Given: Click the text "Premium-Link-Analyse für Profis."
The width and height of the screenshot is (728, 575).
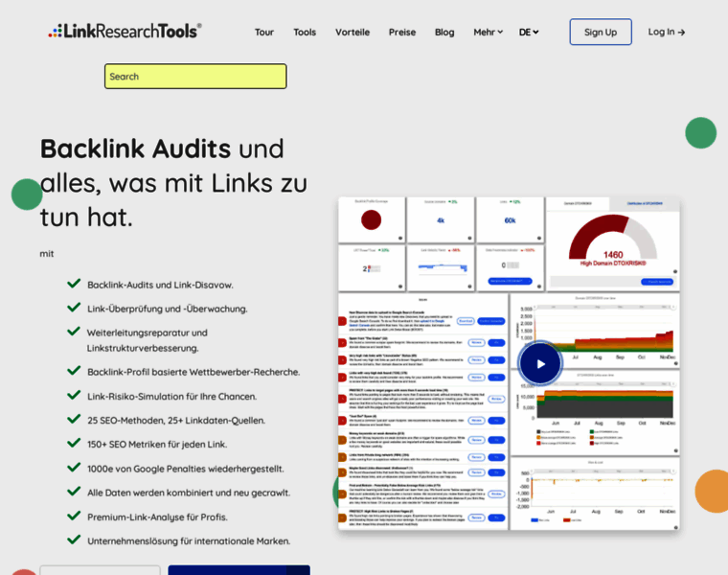Looking at the screenshot, I should 157,517.
